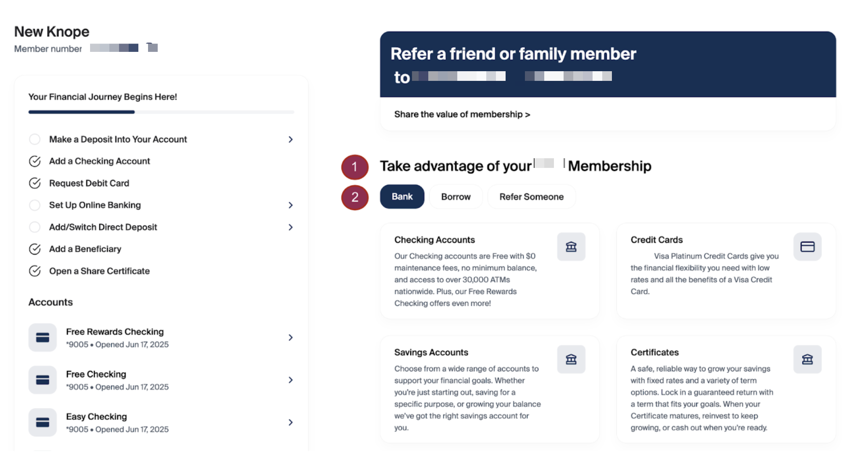The height and width of the screenshot is (458, 868).
Task: Click the Certificates bank icon
Action: coord(807,359)
